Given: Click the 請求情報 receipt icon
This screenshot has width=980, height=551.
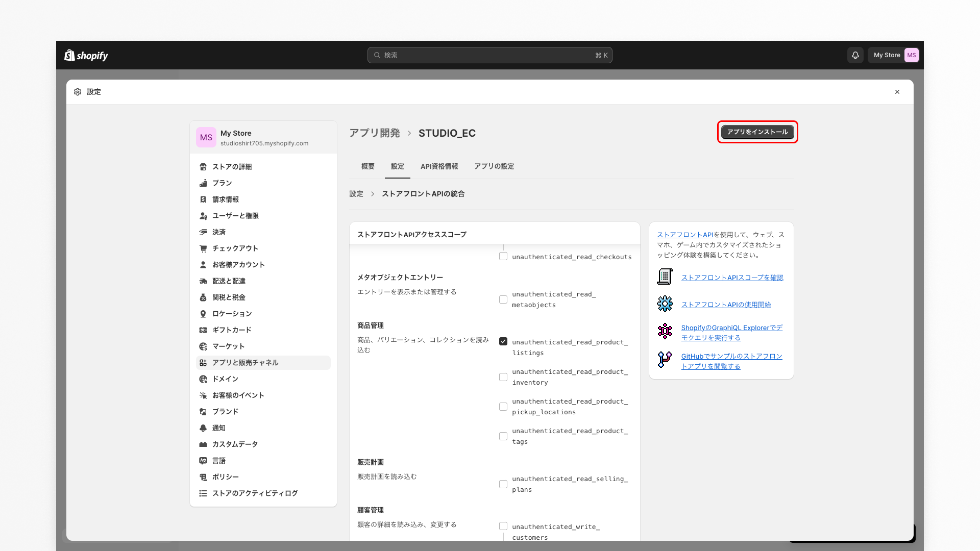Looking at the screenshot, I should [203, 199].
